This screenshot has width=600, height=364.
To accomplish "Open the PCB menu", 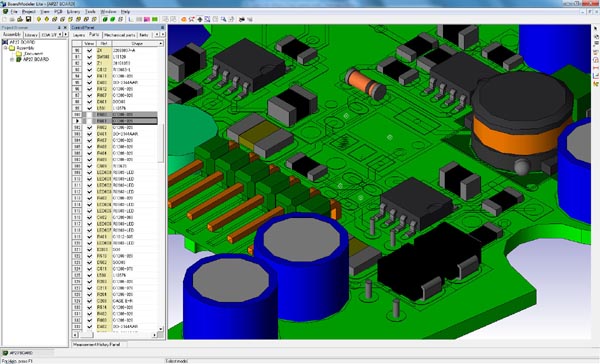I will [x=58, y=12].
